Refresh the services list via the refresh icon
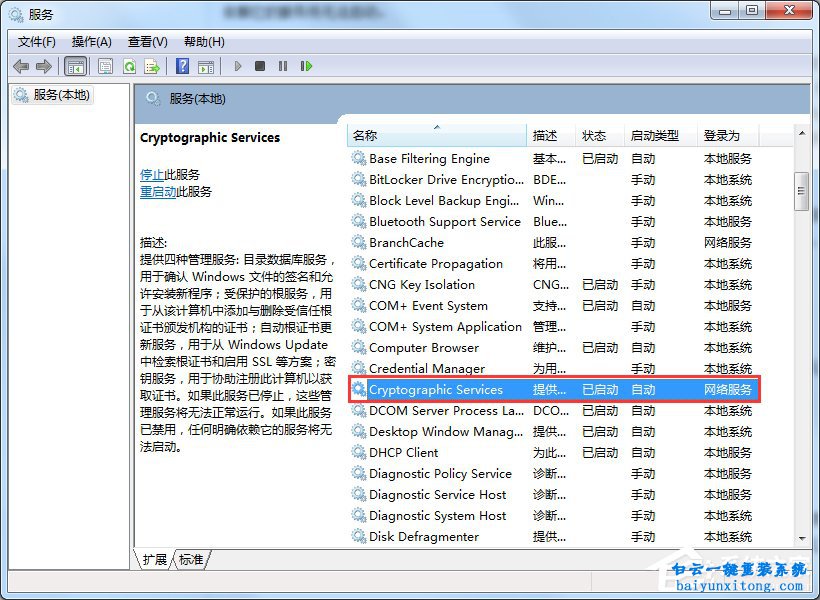820x600 pixels. (130, 66)
